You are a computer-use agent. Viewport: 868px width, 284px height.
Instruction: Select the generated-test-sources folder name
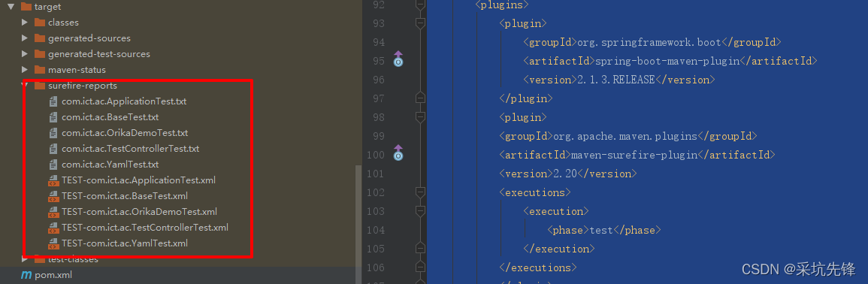pyautogui.click(x=99, y=53)
